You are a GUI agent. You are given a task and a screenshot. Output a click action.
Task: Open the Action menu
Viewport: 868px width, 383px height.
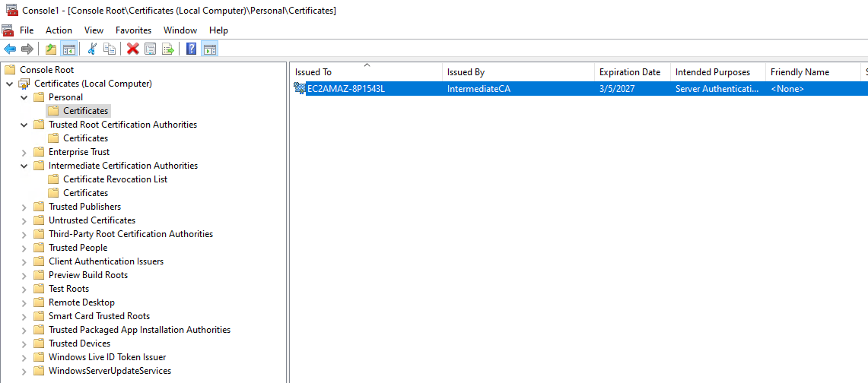[x=59, y=30]
